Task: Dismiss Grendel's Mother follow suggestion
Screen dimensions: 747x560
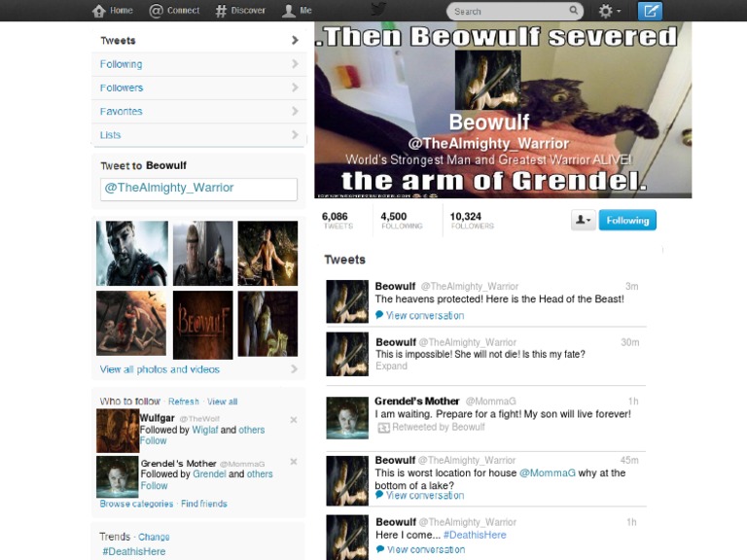Action: (x=294, y=462)
